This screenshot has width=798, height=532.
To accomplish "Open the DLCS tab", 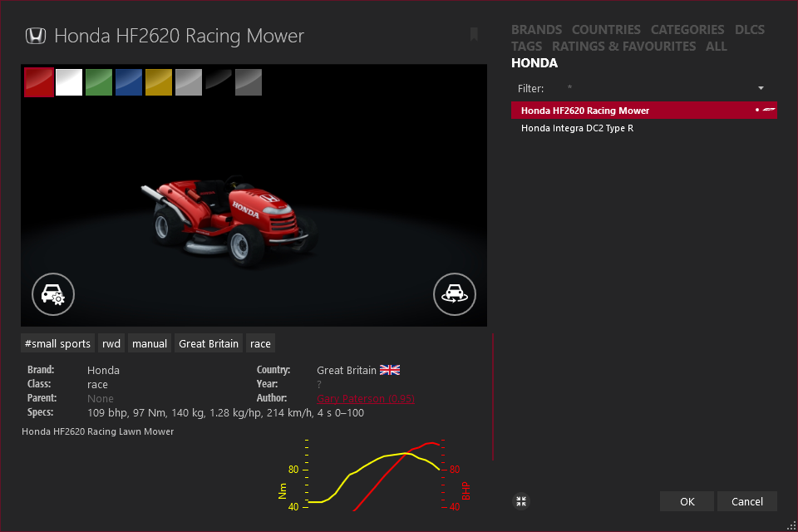I will 750,30.
